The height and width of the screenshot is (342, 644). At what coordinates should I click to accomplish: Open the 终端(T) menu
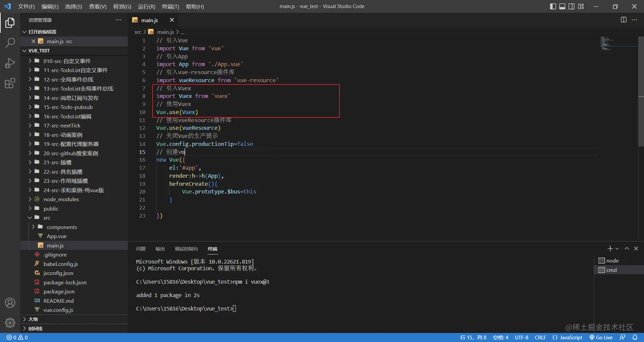tap(171, 6)
